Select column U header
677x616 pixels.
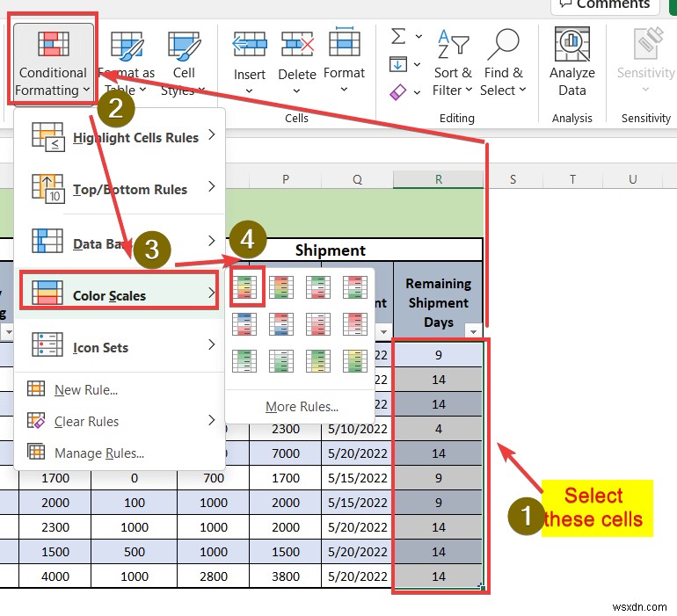tap(632, 179)
